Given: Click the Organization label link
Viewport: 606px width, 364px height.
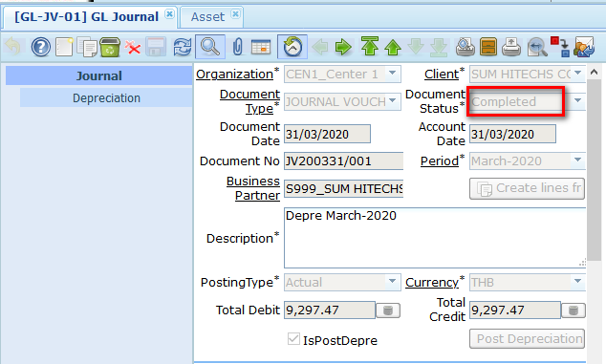Looking at the screenshot, I should (234, 74).
